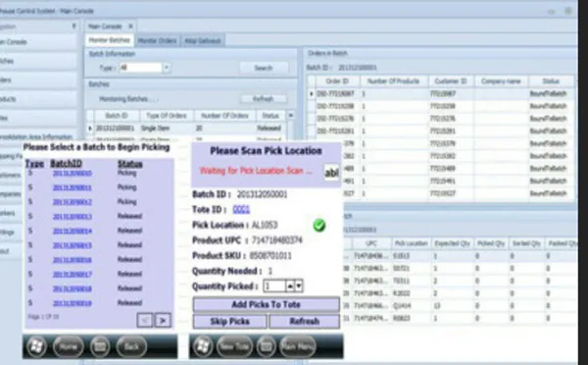Close the Main Console document tab

tap(130, 26)
